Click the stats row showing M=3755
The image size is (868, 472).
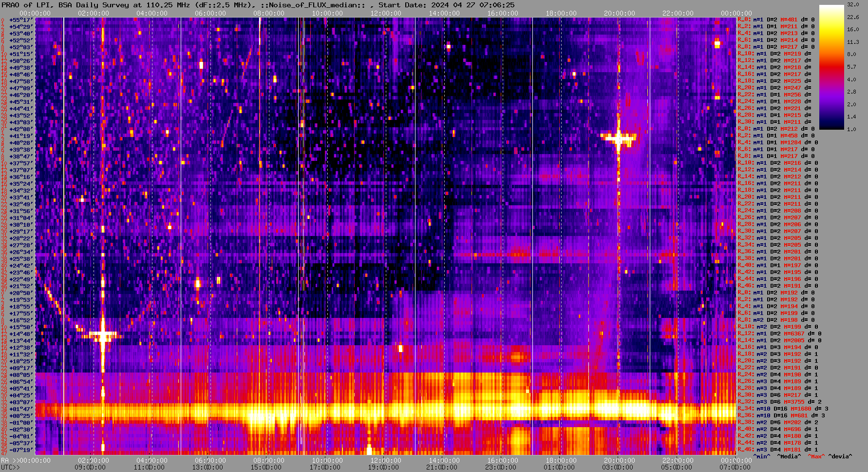(x=779, y=402)
